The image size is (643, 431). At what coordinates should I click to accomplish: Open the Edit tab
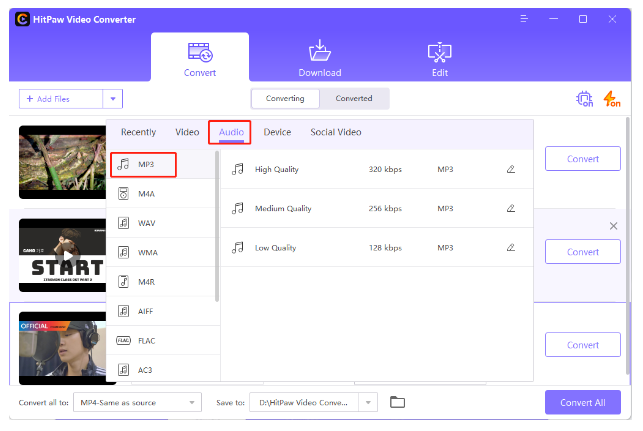pyautogui.click(x=440, y=59)
